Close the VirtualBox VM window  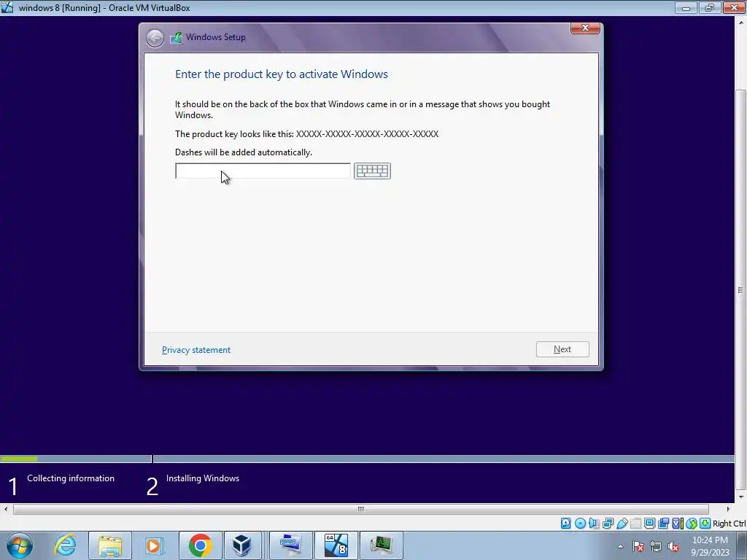point(734,7)
